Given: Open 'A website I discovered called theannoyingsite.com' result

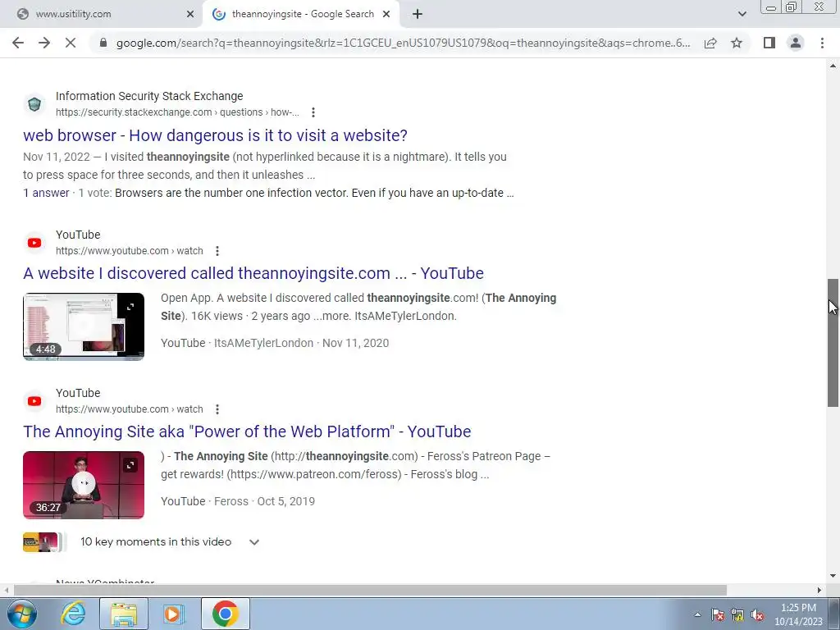Looking at the screenshot, I should pyautogui.click(x=253, y=273).
